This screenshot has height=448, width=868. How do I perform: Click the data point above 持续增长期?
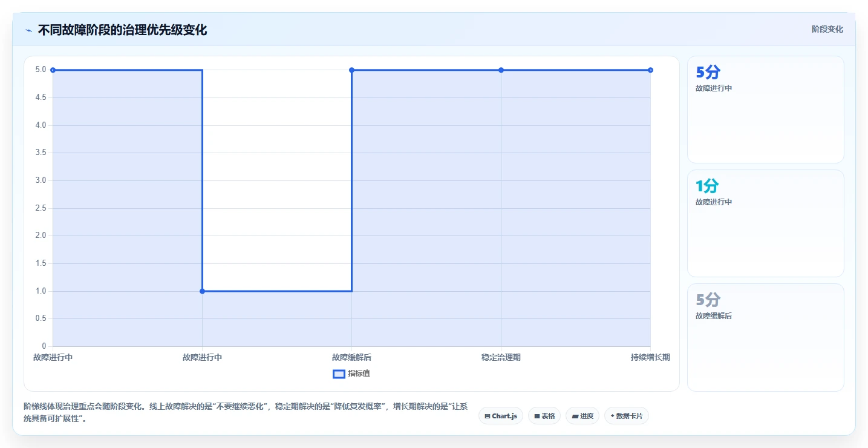[650, 70]
